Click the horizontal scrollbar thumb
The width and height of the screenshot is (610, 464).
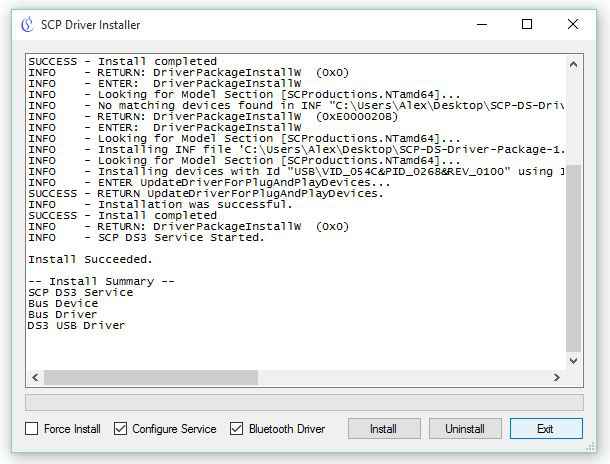(x=151, y=377)
